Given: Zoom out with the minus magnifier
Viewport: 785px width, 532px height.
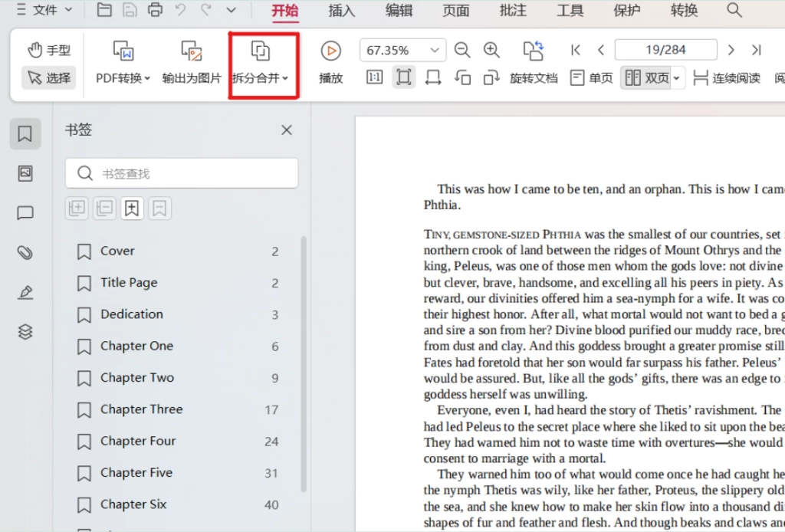Looking at the screenshot, I should [461, 50].
